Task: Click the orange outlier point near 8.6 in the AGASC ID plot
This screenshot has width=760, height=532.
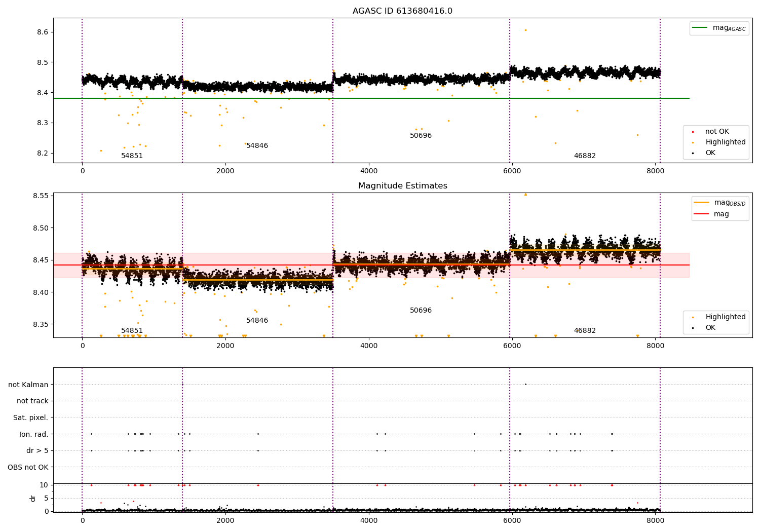Action: click(x=525, y=30)
